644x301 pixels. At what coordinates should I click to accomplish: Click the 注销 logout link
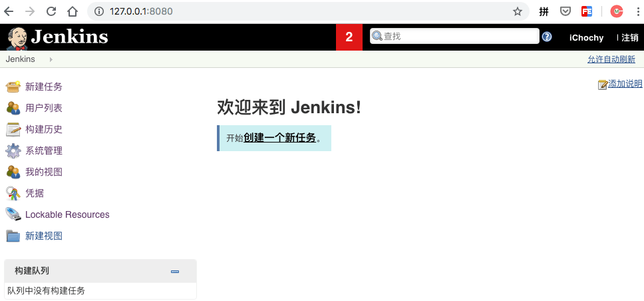tap(629, 38)
